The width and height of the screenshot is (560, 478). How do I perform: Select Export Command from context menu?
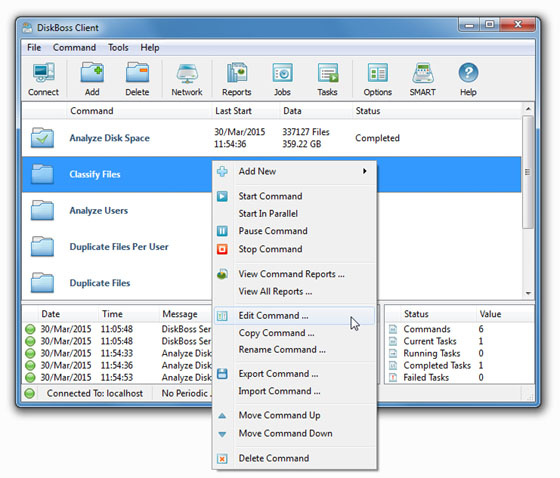pyautogui.click(x=295, y=374)
